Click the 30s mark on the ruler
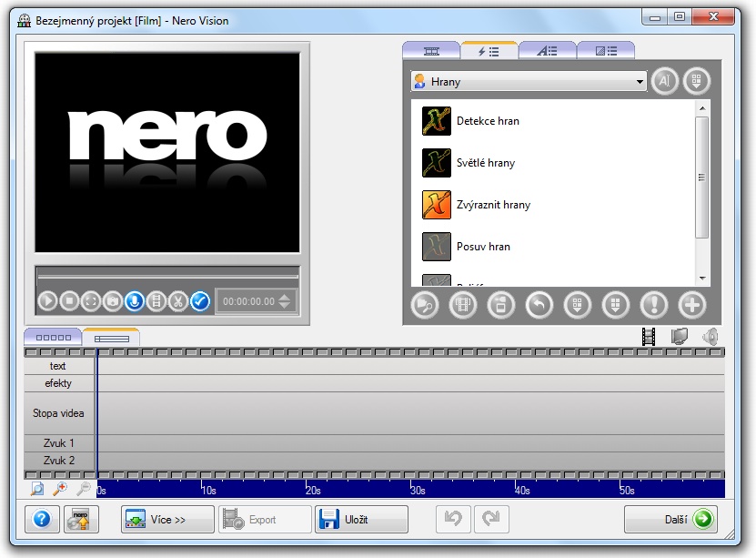The width and height of the screenshot is (756, 558). click(x=418, y=490)
